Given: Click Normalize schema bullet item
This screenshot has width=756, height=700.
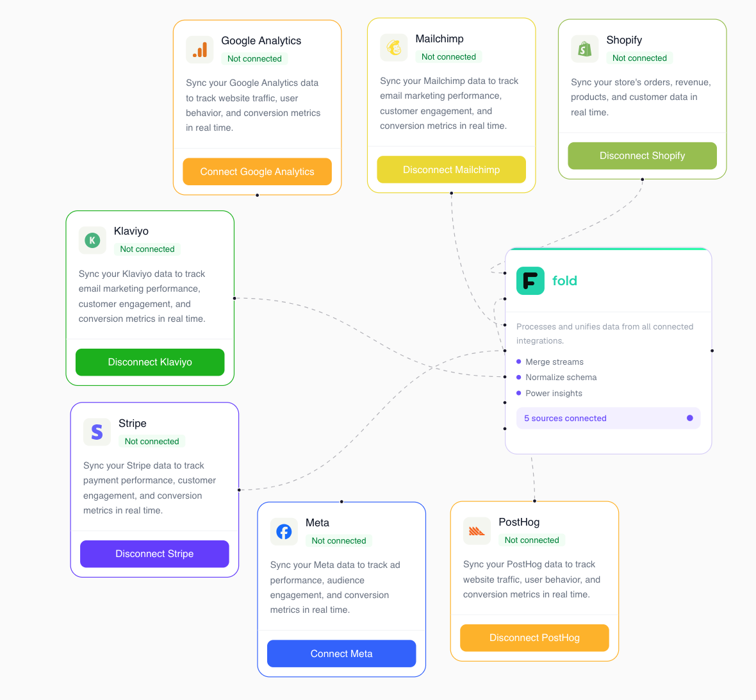Looking at the screenshot, I should click(557, 378).
